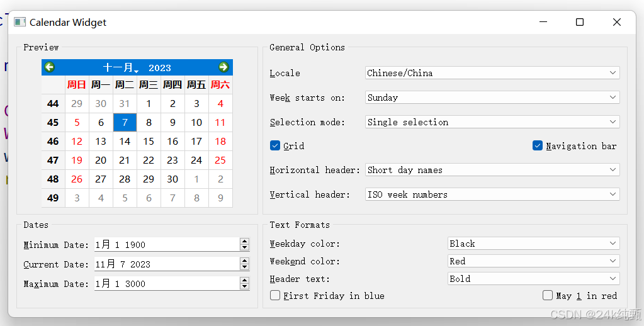The width and height of the screenshot is (644, 326).
Task: Select November 22 in the calendar
Action: [x=149, y=160]
